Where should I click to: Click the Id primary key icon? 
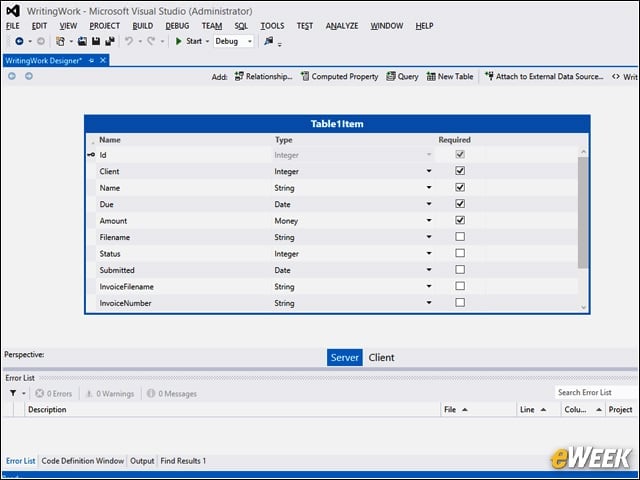coord(91,155)
